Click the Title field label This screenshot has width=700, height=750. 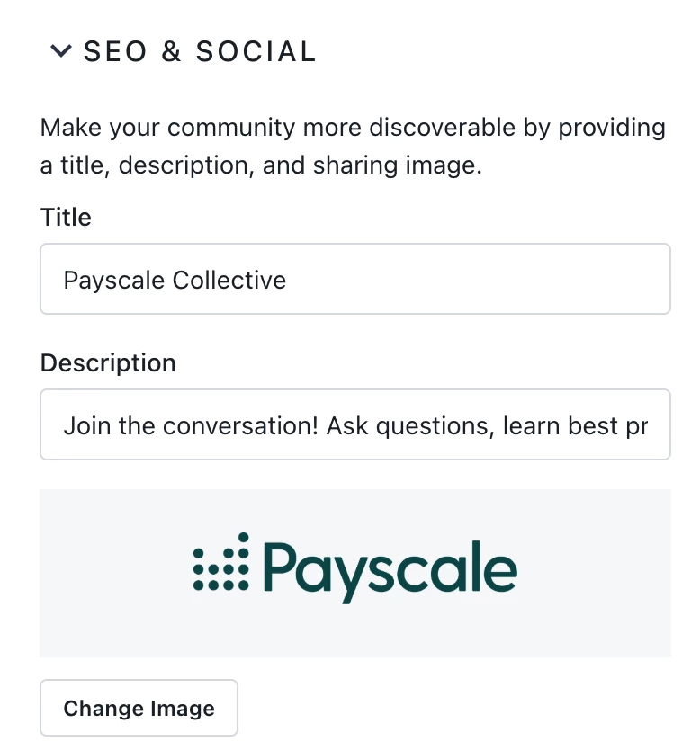(66, 217)
